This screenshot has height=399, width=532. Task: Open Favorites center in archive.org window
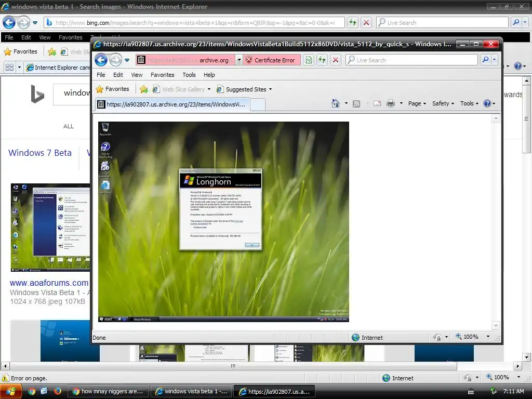tap(113, 89)
